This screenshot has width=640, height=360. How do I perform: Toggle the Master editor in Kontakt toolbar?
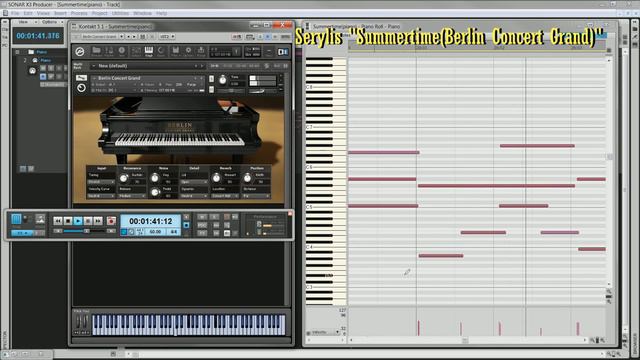109,51
